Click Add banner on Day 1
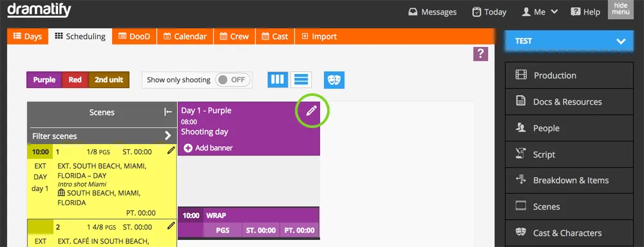This screenshot has width=644, height=247. (x=208, y=148)
